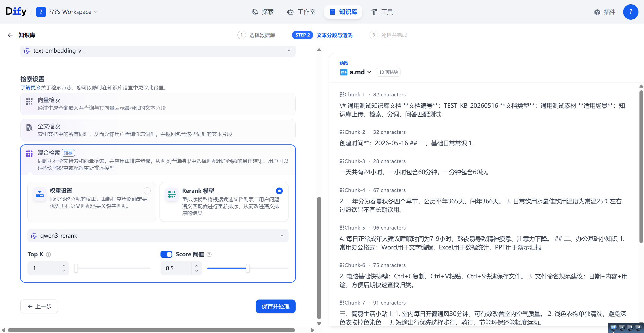Click the first virtual desktop icon in tray
The image size is (644, 333).
pos(613,328)
